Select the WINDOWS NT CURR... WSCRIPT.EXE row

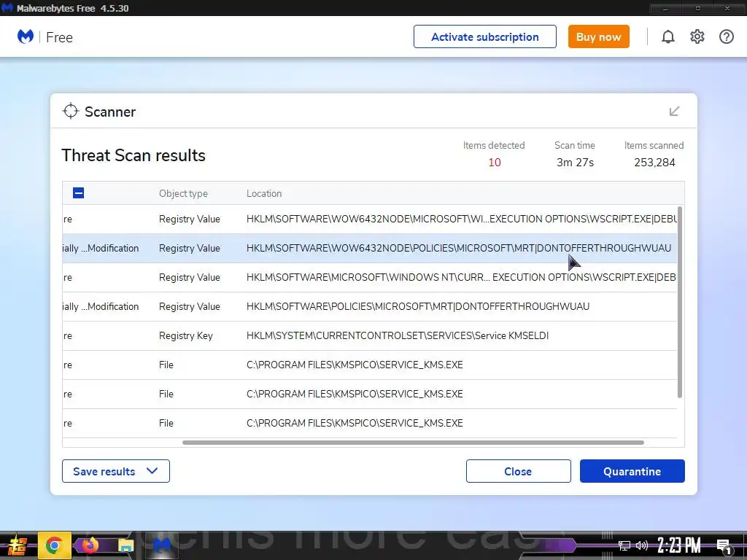coord(370,277)
